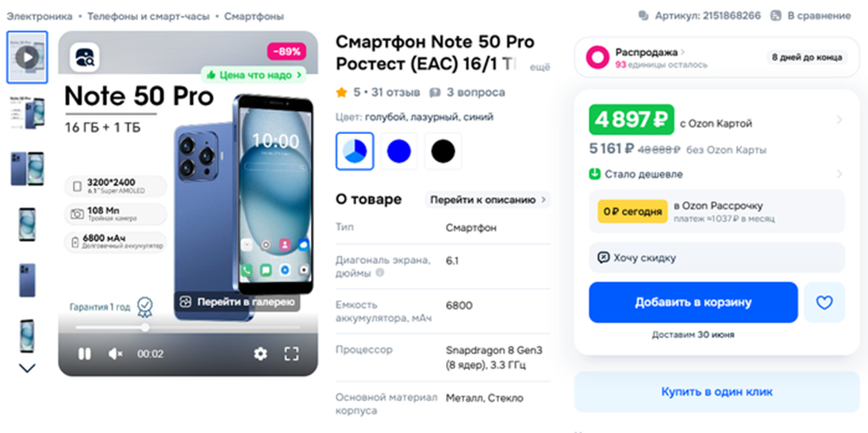Viewport: 868px width, 433px height.
Task: Expand Ozon Card price details chevron
Action: tap(839, 120)
